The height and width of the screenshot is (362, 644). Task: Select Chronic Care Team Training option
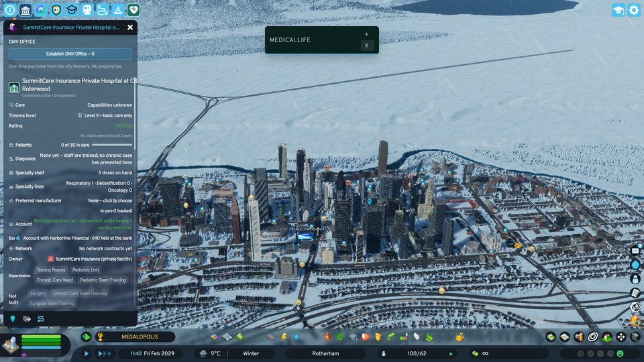(80, 294)
